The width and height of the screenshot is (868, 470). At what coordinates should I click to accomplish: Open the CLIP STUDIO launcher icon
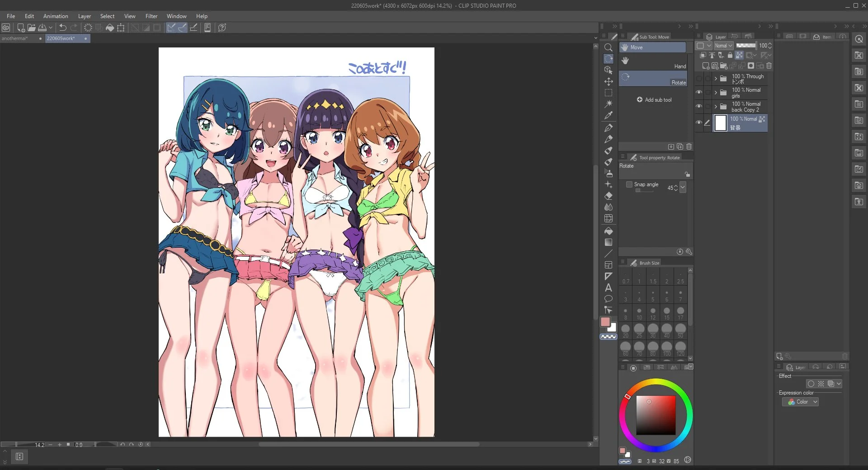pos(6,28)
